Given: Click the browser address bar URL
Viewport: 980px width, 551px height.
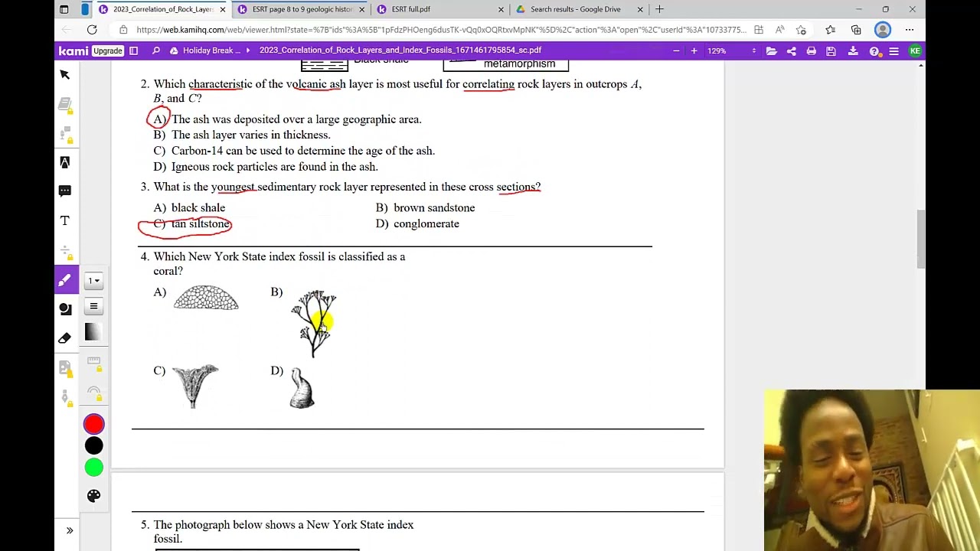Looking at the screenshot, I should [441, 30].
